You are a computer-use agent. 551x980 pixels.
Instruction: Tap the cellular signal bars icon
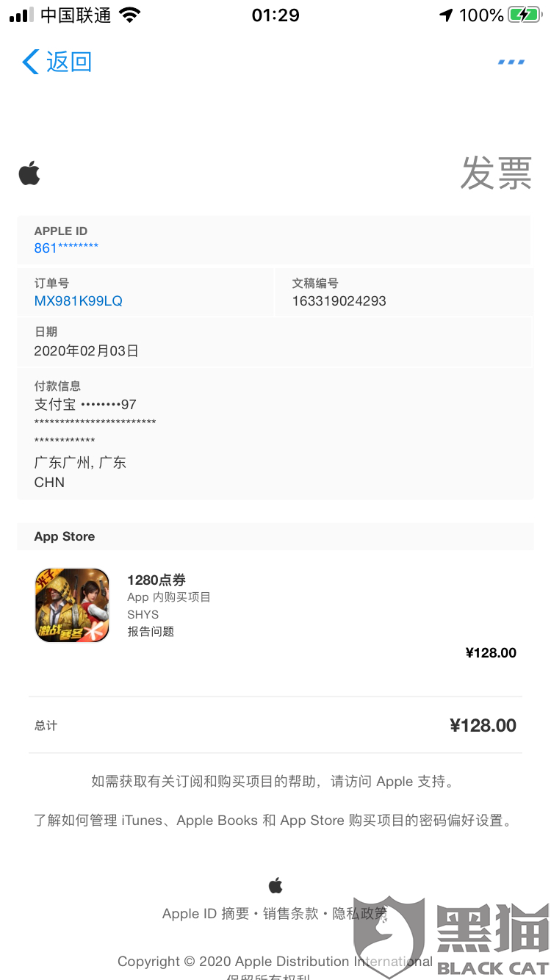tap(21, 15)
